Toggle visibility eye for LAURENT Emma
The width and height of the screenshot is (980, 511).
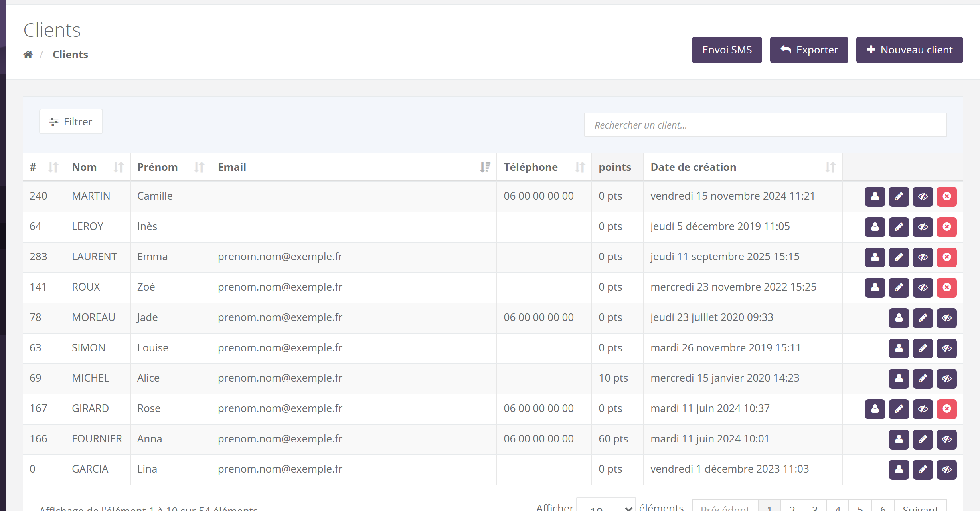923,257
